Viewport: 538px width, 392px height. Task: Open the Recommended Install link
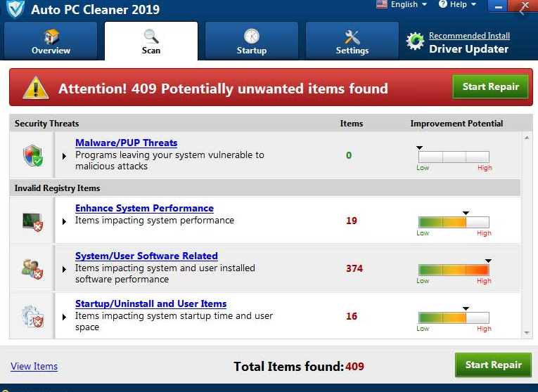pyautogui.click(x=469, y=36)
